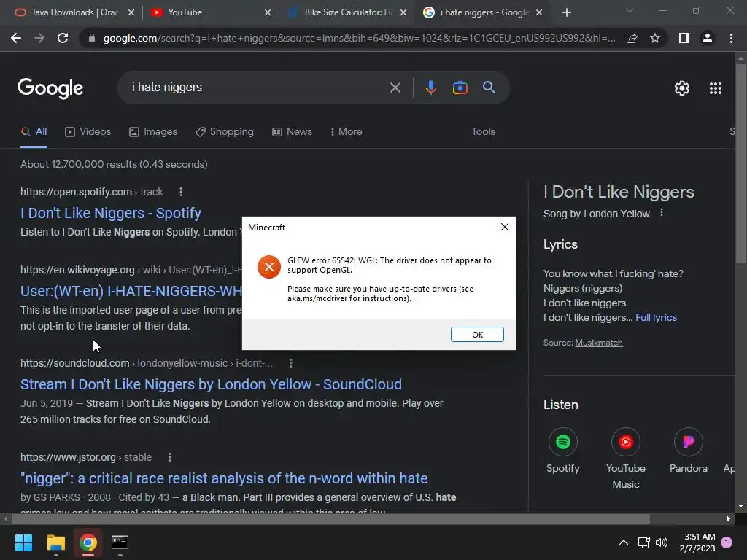Click the horizontal scrollbar right arrow

click(x=729, y=518)
